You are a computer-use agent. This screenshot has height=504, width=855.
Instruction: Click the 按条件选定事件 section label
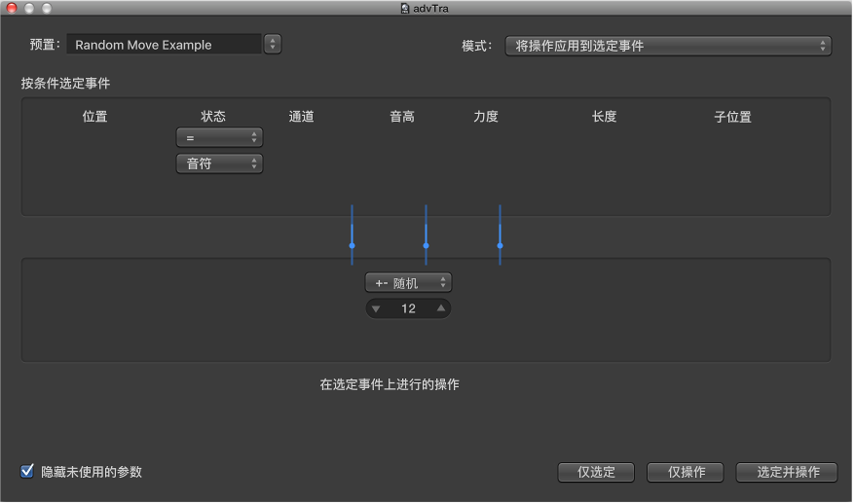[65, 84]
